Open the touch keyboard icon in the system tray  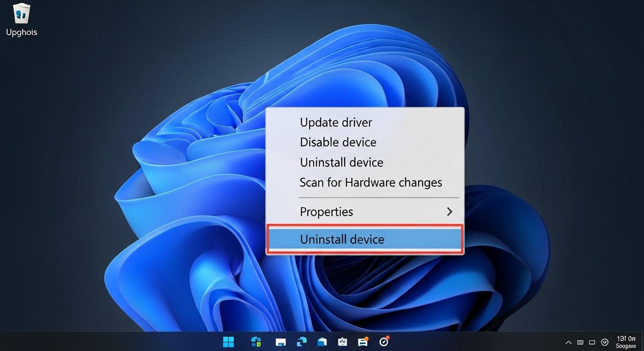580,342
